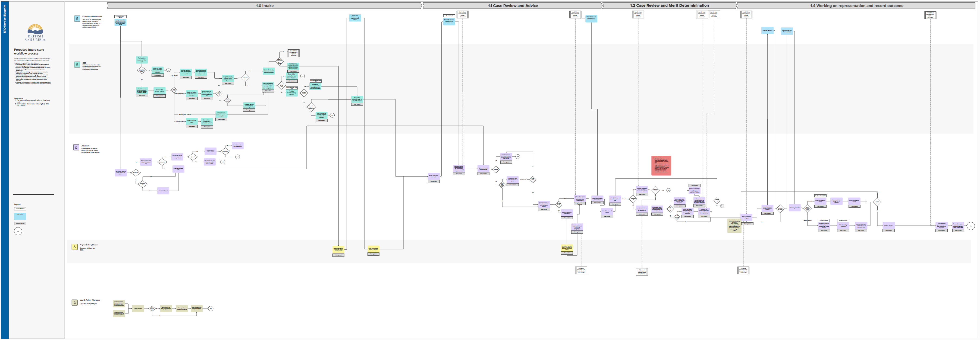The image size is (980, 340).
Task: Click the 1.4 Working on representation header
Action: pyautogui.click(x=856, y=6)
